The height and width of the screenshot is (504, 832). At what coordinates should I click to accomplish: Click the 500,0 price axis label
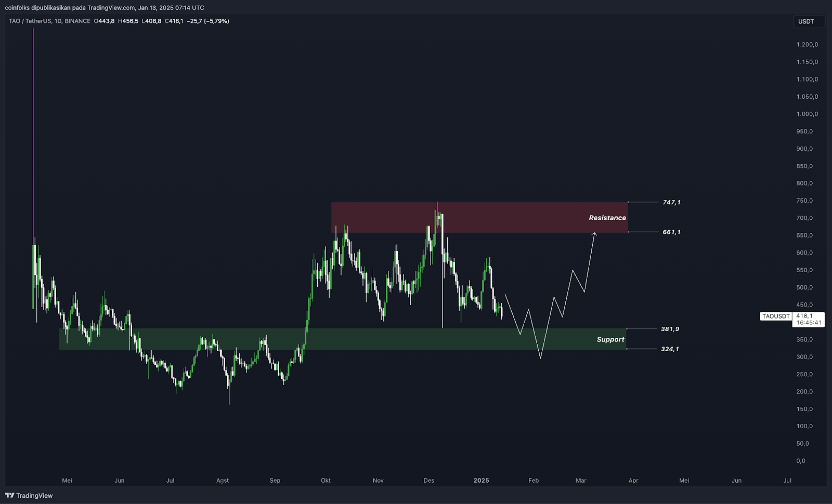804,287
